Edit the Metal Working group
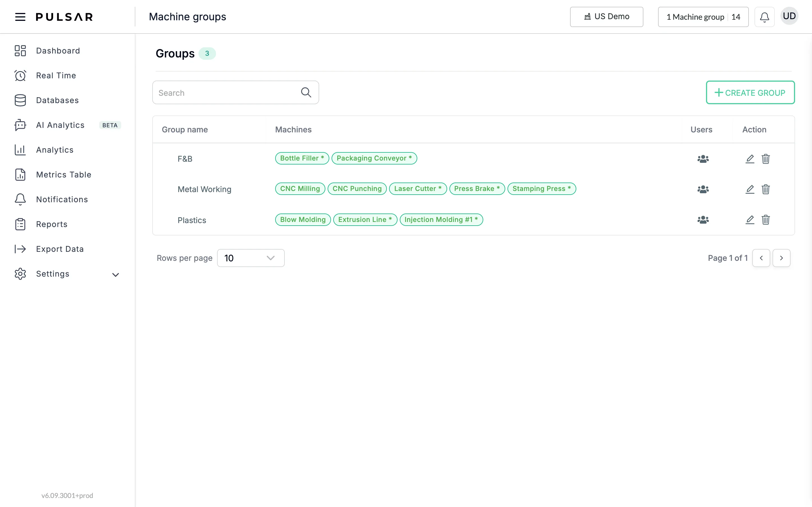This screenshot has height=507, width=812. [x=750, y=190]
